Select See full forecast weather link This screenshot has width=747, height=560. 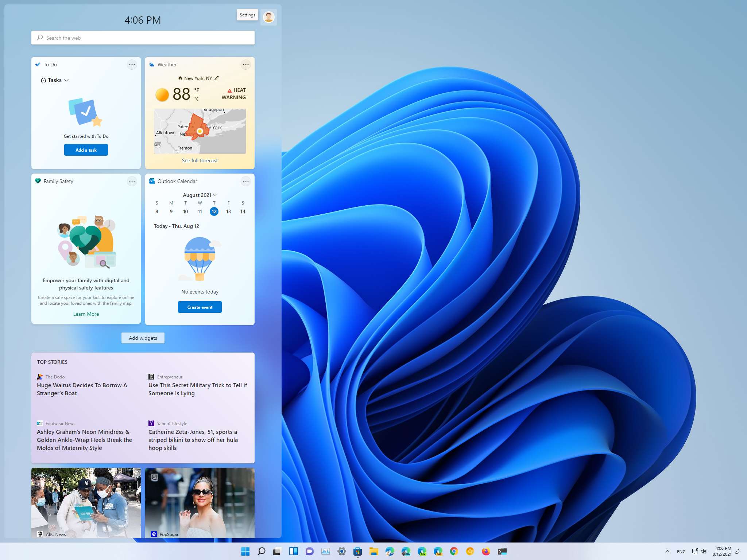pos(200,159)
